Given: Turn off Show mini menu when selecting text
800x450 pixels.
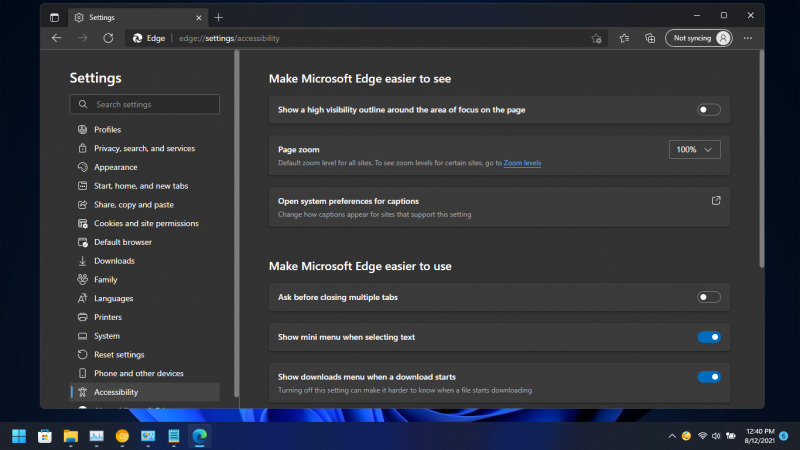Looking at the screenshot, I should click(x=709, y=337).
